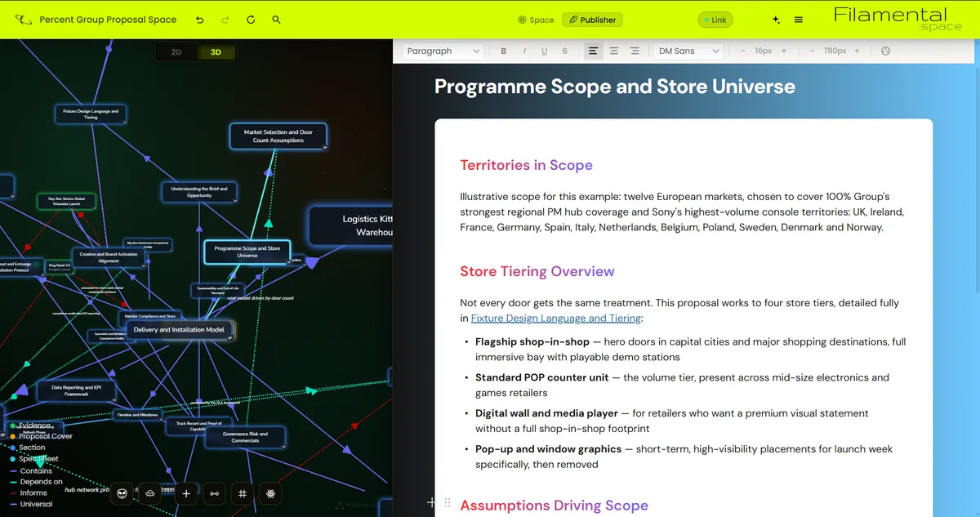Viewport: 980px width, 517px height.
Task: Click the redo arrow icon
Action: coord(225,20)
